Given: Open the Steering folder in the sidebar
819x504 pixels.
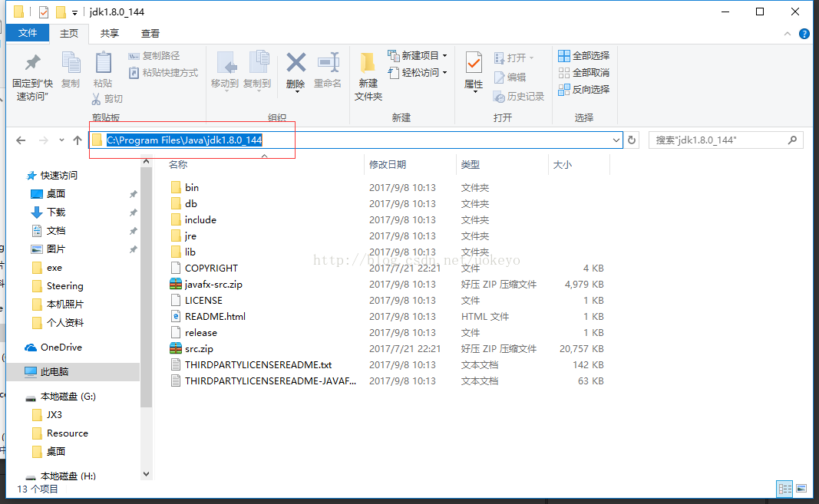Looking at the screenshot, I should coord(58,285).
